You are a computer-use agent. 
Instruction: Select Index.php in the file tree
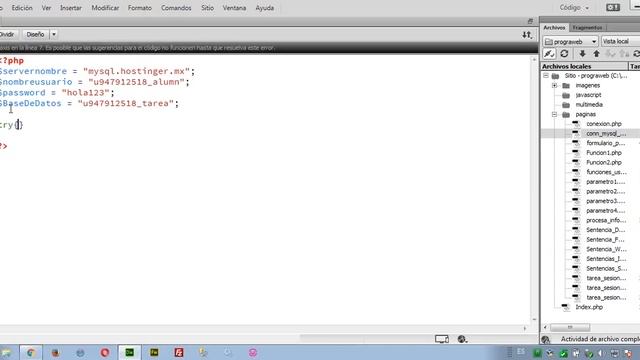point(589,307)
